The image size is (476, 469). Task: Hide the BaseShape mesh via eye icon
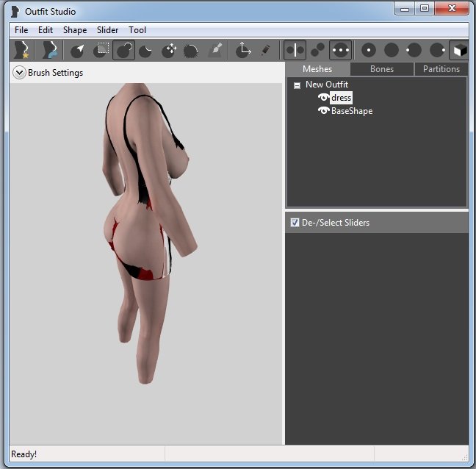pyautogui.click(x=323, y=111)
